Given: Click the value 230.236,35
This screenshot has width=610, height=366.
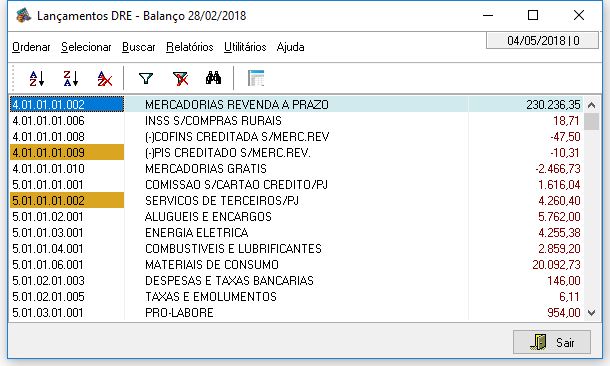Looking at the screenshot, I should 553,105.
